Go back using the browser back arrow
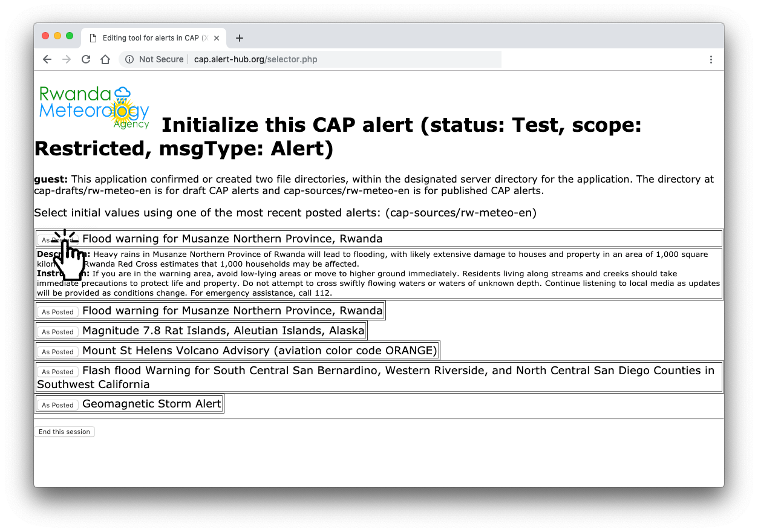The image size is (758, 532). pyautogui.click(x=47, y=59)
